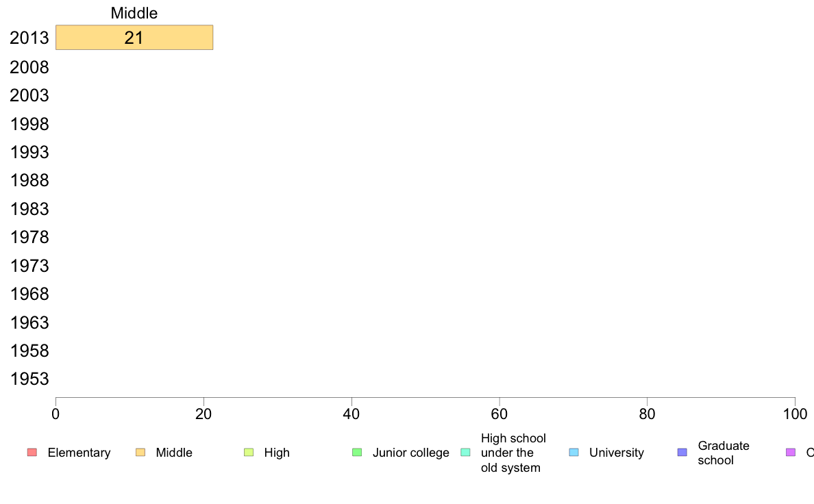Click the 40 tick on the x-axis
The height and width of the screenshot is (504, 814).
[351, 414]
